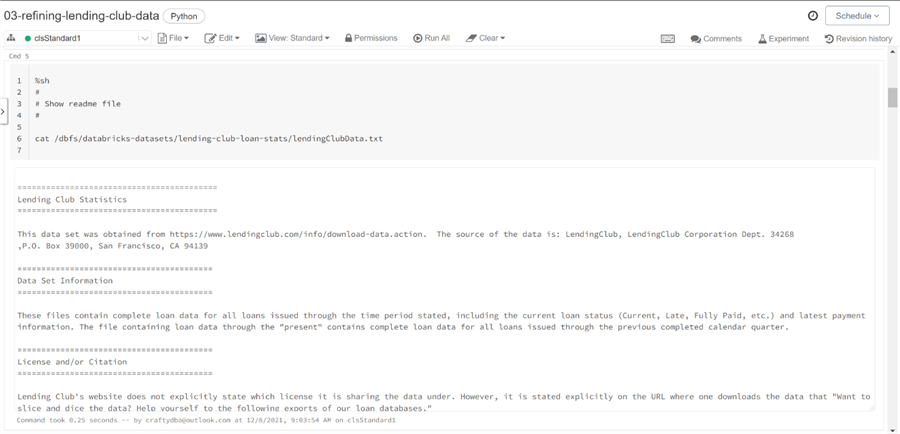This screenshot has width=900, height=434.
Task: Click the Revision history clock-arrow icon
Action: pos(829,38)
